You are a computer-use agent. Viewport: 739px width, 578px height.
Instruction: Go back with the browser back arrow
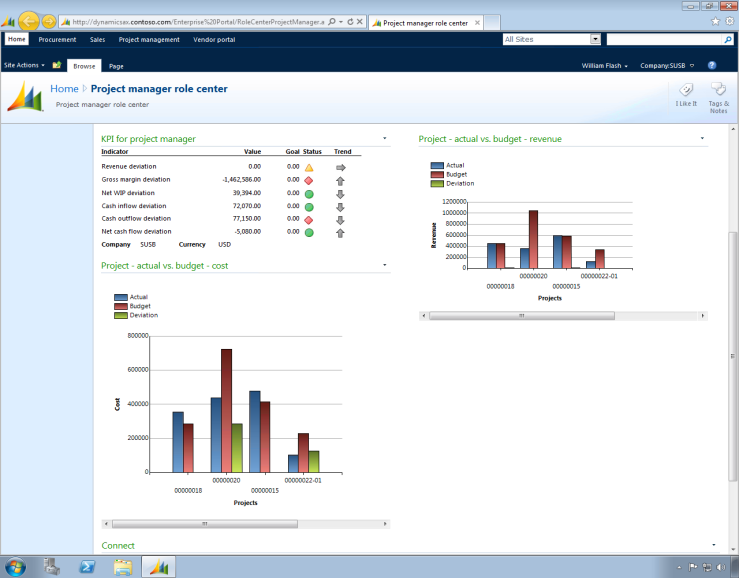[29, 21]
